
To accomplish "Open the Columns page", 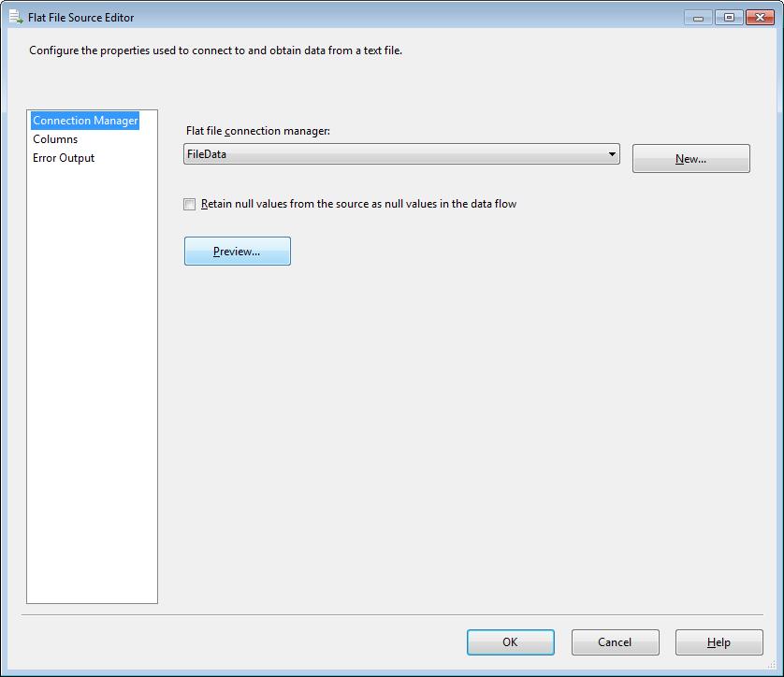I will coord(55,139).
